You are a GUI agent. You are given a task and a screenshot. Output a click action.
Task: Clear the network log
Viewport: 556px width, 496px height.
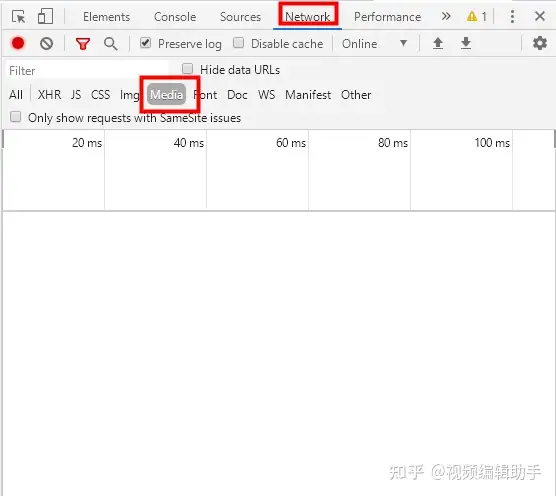coord(46,44)
